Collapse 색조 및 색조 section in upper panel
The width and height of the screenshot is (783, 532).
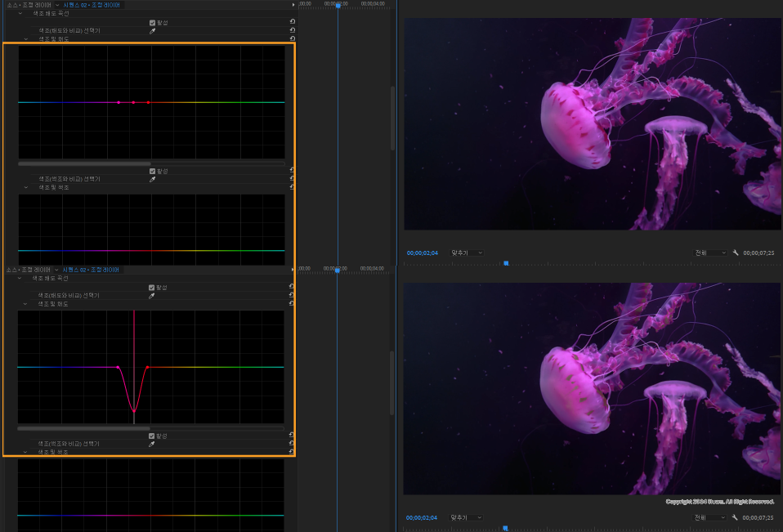pyautogui.click(x=26, y=188)
